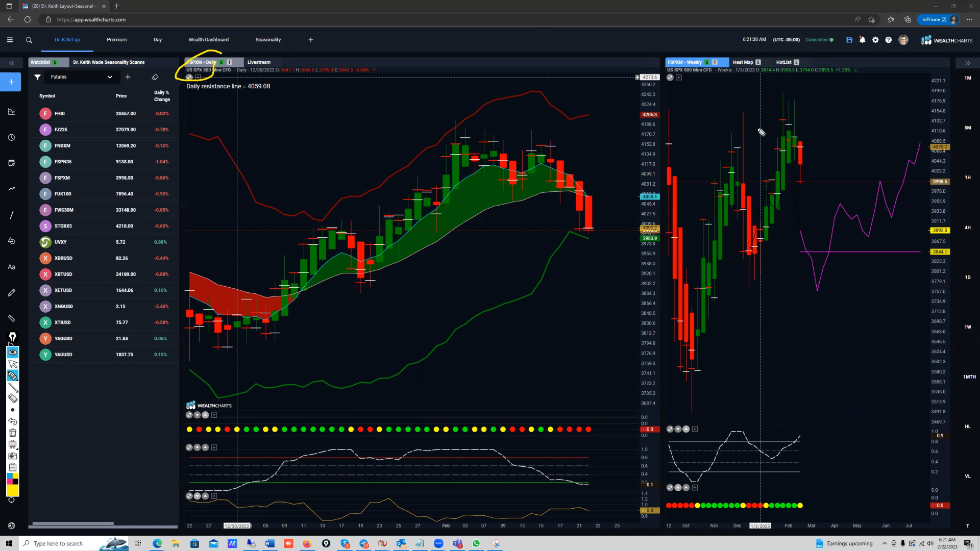Open the settings gear in header
The height and width of the screenshot is (551, 980).
(x=875, y=40)
